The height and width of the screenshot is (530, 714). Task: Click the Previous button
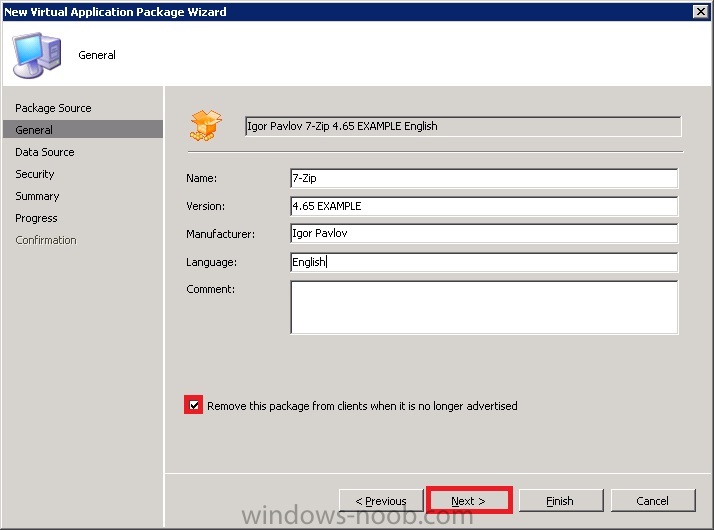pos(381,501)
